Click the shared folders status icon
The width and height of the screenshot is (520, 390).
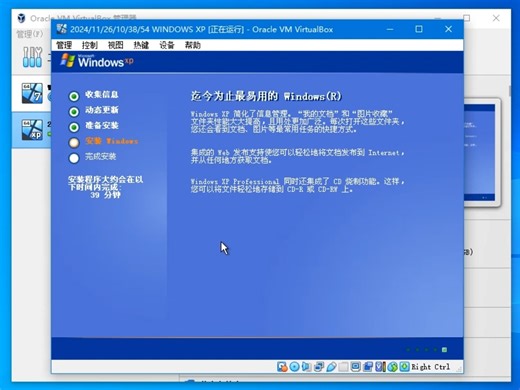(x=343, y=367)
